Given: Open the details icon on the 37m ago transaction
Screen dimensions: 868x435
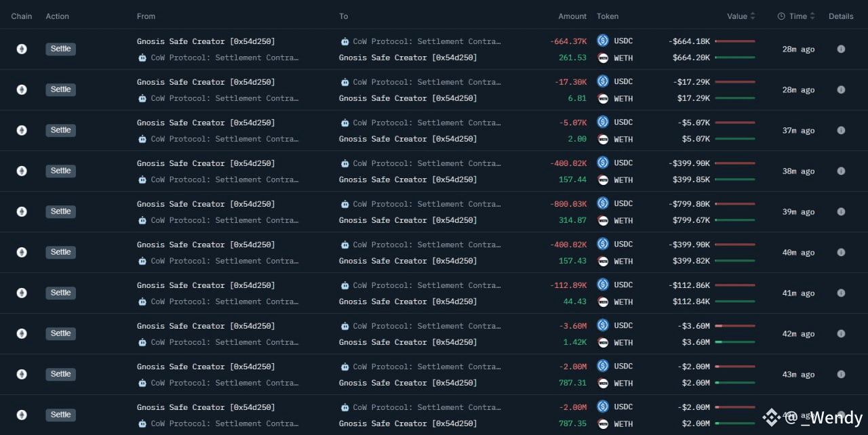Looking at the screenshot, I should click(841, 130).
